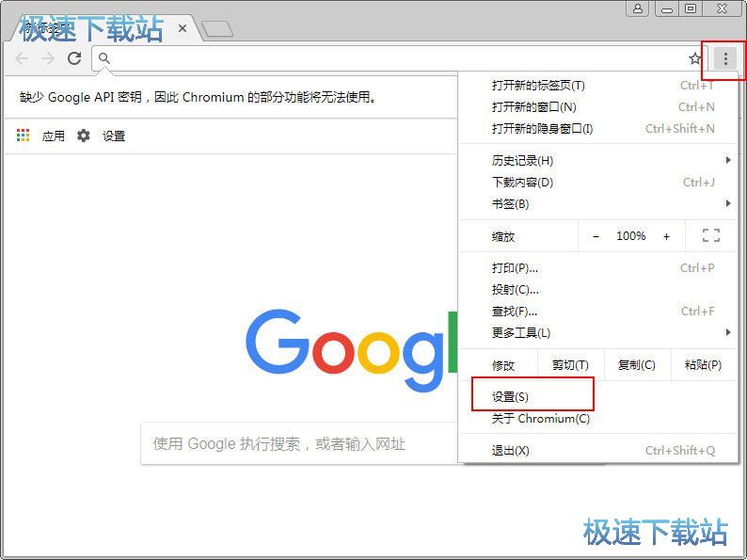The height and width of the screenshot is (560, 747).
Task: Click the Google search box on page
Action: click(x=299, y=443)
